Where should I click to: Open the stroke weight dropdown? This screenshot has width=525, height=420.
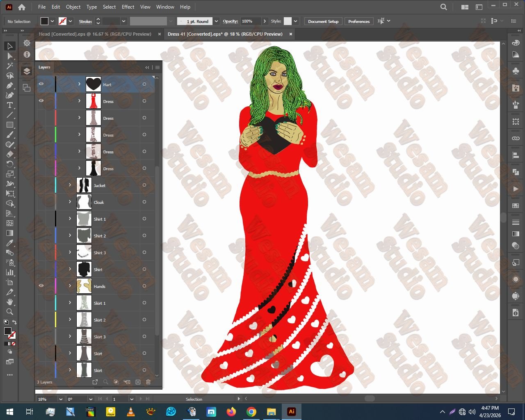tap(123, 21)
